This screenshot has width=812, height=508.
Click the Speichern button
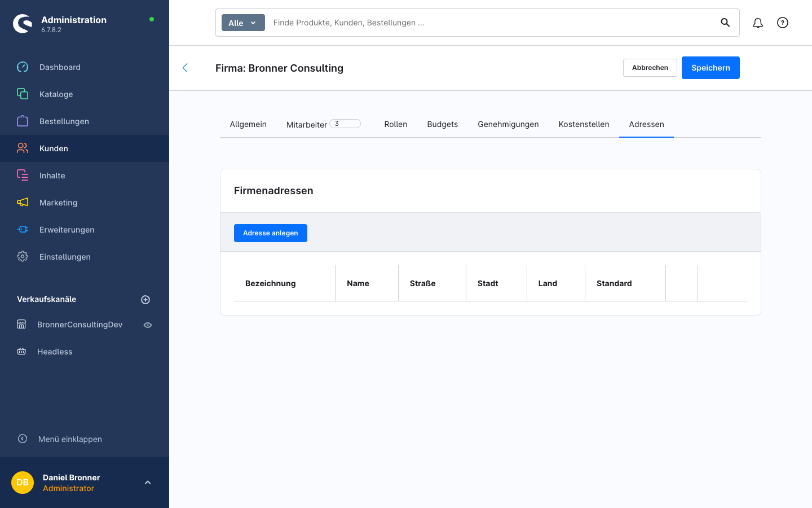(710, 68)
